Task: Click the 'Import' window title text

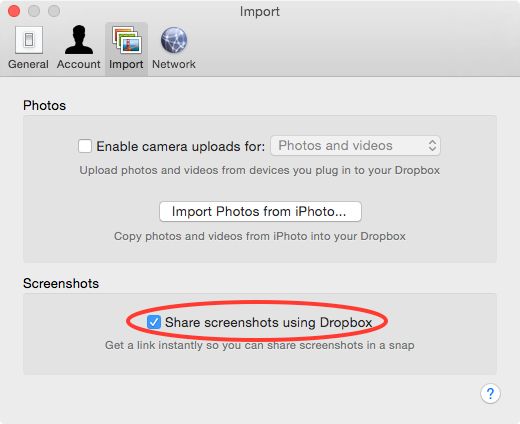Action: click(x=260, y=12)
